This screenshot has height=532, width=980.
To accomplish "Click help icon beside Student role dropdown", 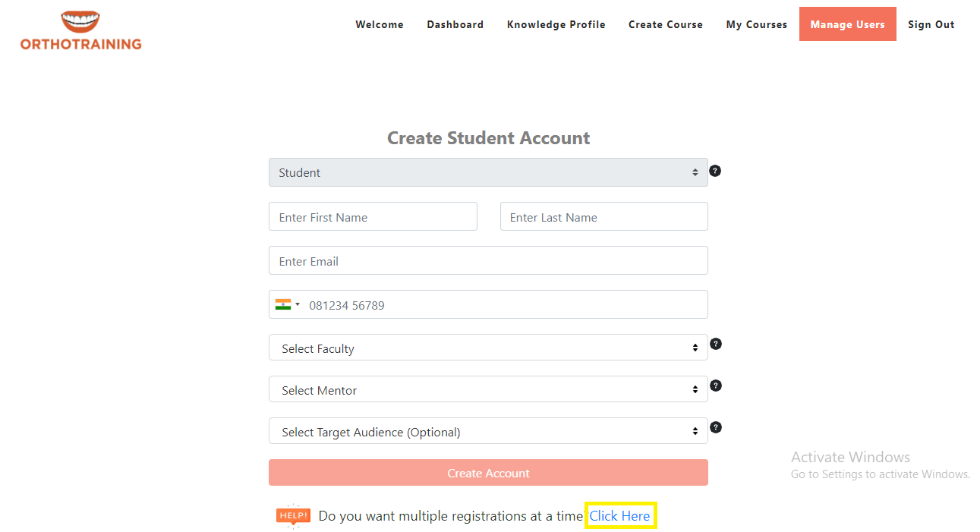I will [x=715, y=171].
